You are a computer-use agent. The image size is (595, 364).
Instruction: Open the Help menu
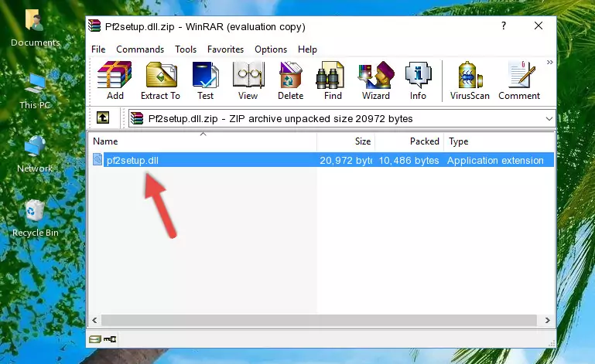click(x=307, y=49)
